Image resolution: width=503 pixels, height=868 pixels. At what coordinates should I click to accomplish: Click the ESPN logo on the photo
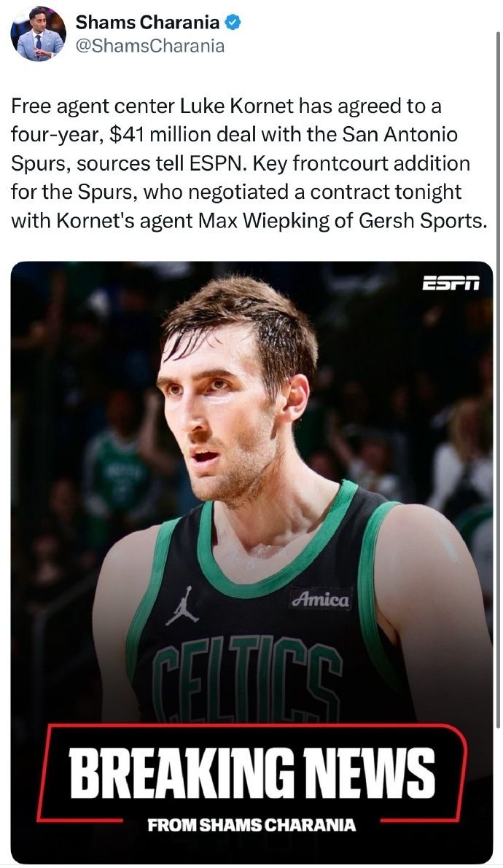(451, 283)
